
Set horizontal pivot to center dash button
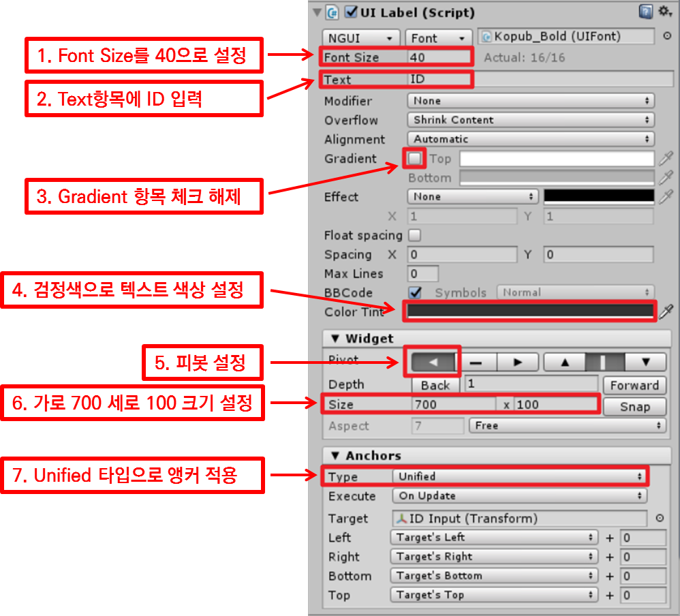[x=476, y=362]
